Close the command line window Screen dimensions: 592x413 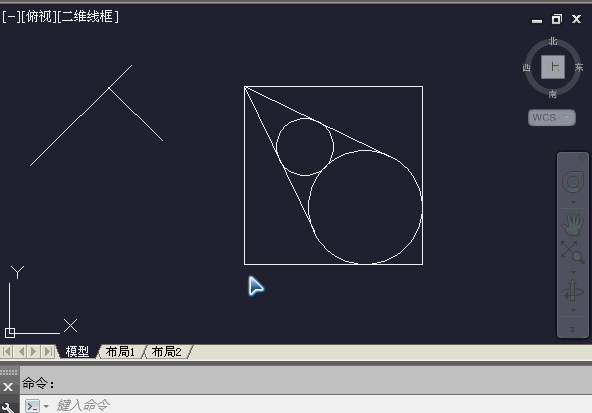coord(8,387)
